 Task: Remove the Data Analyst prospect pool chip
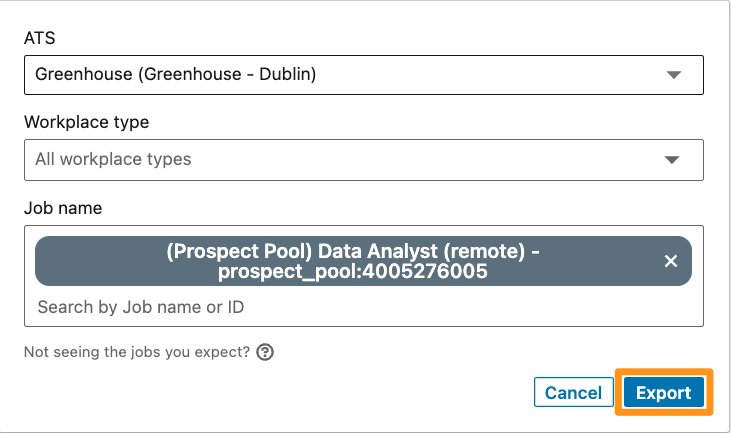coord(670,261)
